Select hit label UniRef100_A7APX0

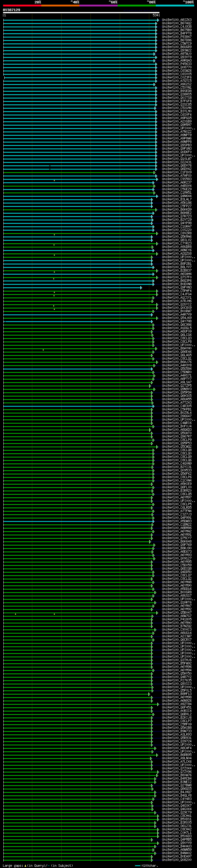(x=177, y=176)
